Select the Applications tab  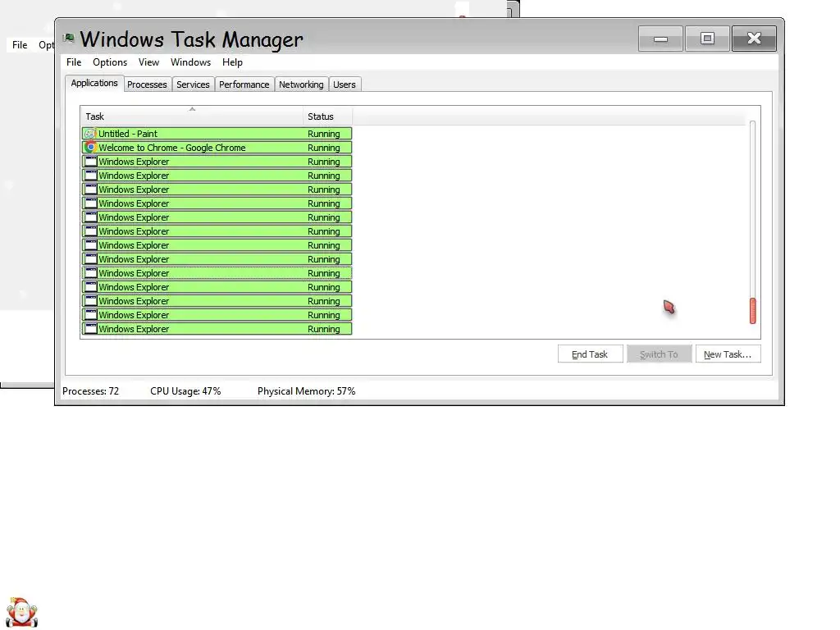pos(94,83)
